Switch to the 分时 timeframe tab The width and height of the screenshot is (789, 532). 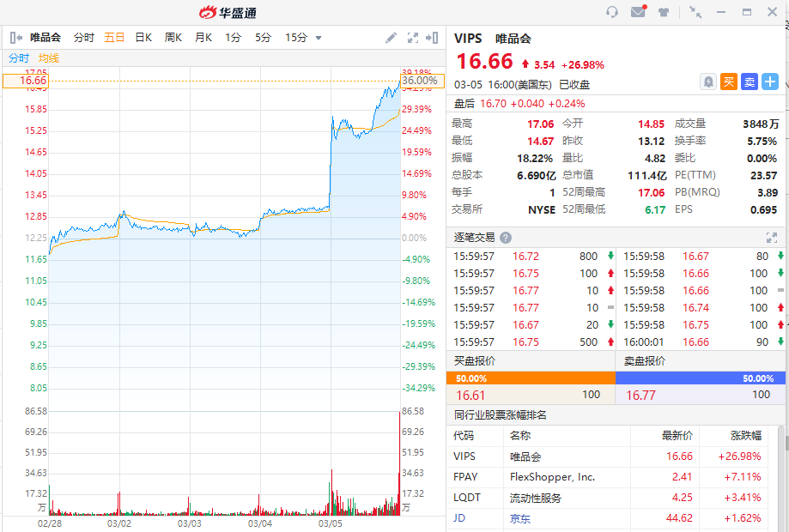(83, 38)
